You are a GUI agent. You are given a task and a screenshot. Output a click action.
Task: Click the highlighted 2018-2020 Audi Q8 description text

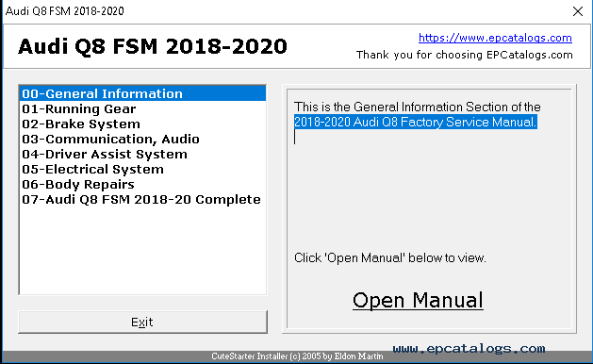coord(415,122)
